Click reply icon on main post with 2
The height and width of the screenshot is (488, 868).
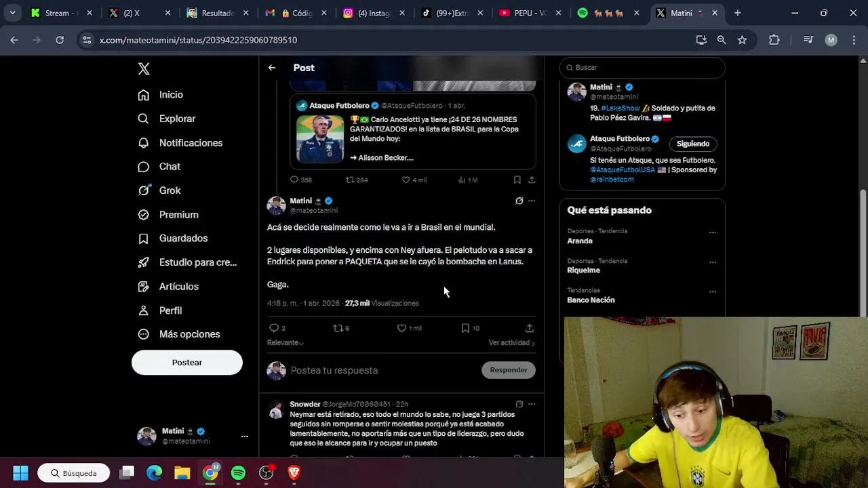pyautogui.click(x=274, y=328)
